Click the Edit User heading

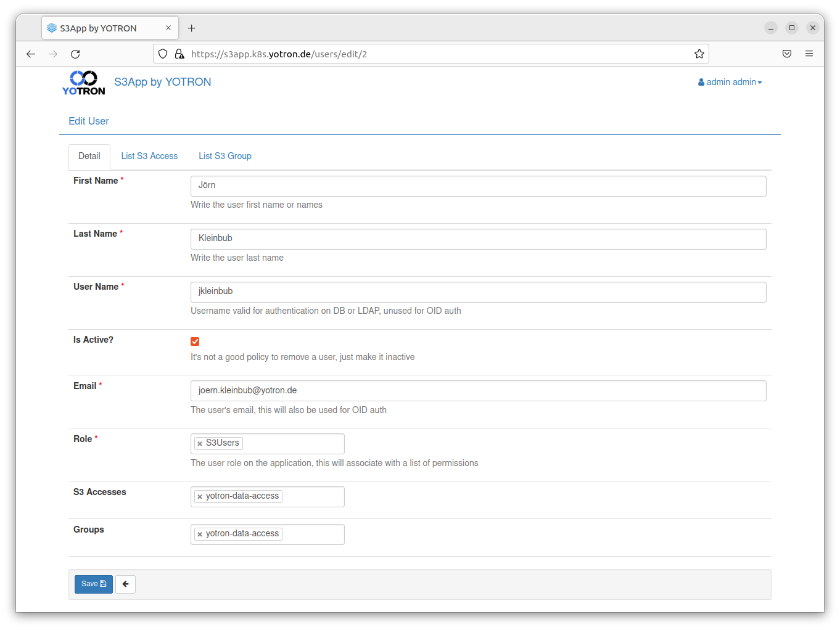click(x=89, y=121)
